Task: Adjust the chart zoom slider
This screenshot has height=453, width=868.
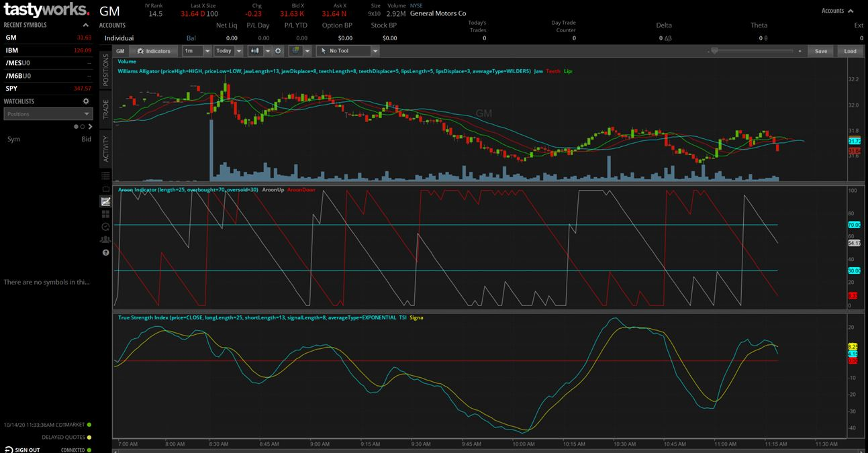Action: click(755, 51)
